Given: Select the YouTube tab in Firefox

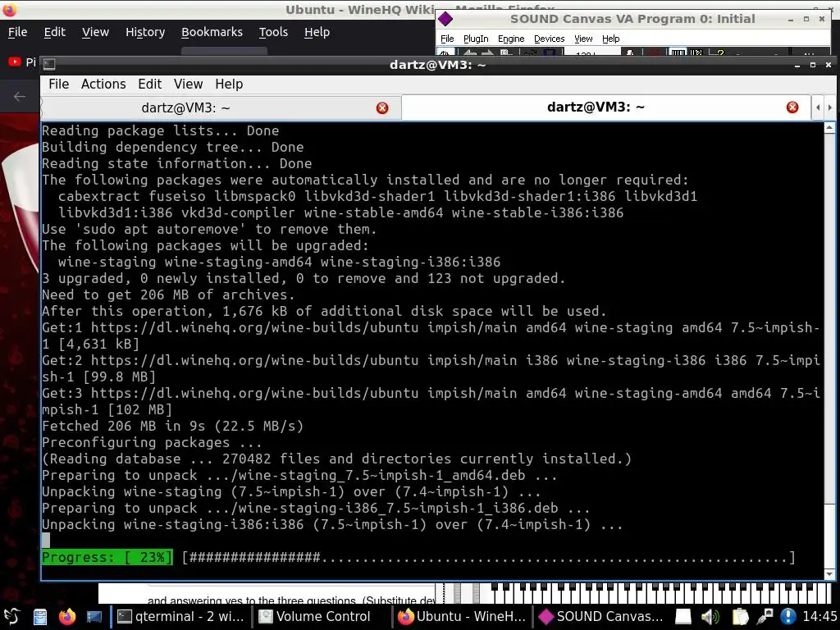Looking at the screenshot, I should click(21, 62).
